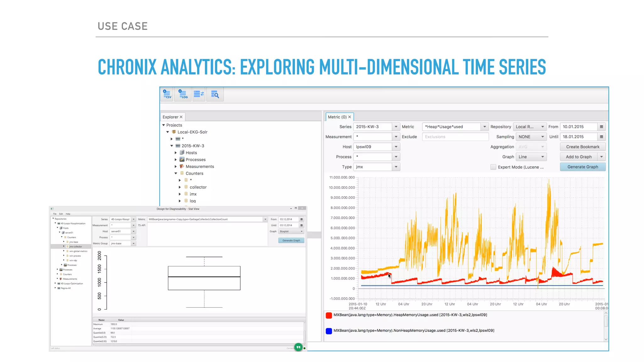Click the Add to Graph button

[x=579, y=157]
